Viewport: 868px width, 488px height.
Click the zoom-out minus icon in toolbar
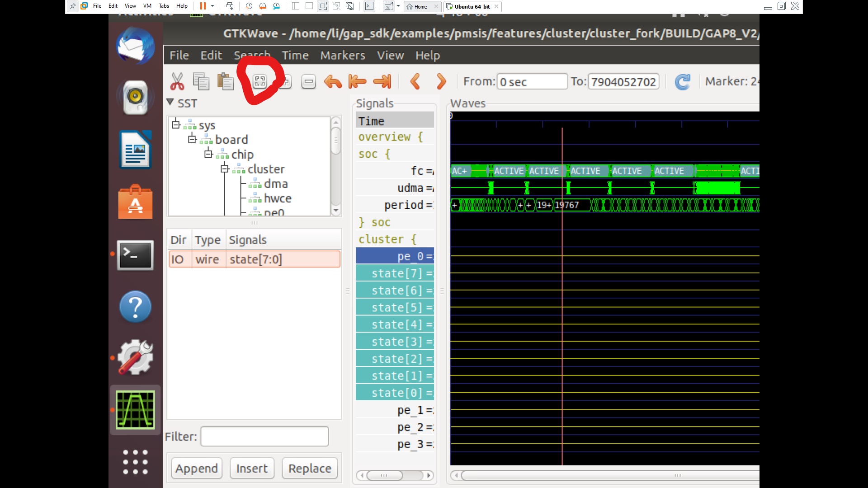click(x=309, y=82)
